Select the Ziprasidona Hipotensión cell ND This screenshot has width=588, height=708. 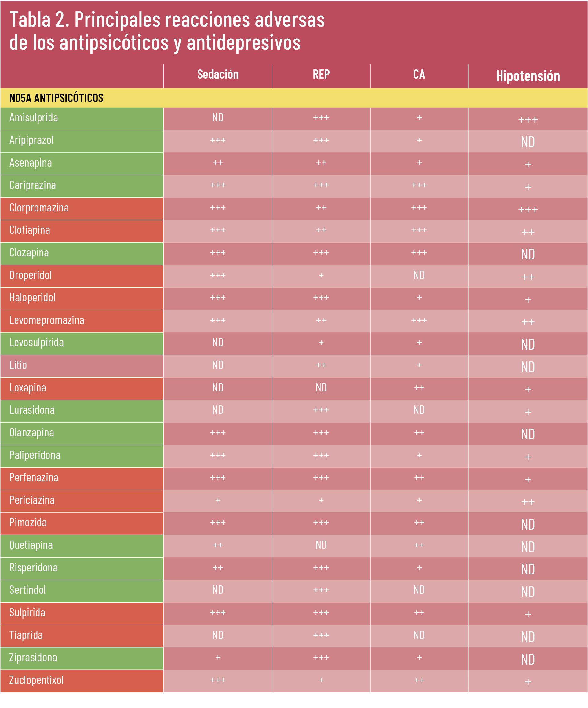tap(528, 660)
